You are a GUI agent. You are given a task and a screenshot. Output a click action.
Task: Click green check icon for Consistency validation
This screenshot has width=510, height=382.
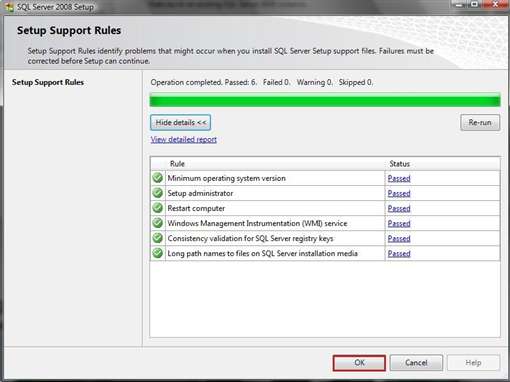(158, 238)
